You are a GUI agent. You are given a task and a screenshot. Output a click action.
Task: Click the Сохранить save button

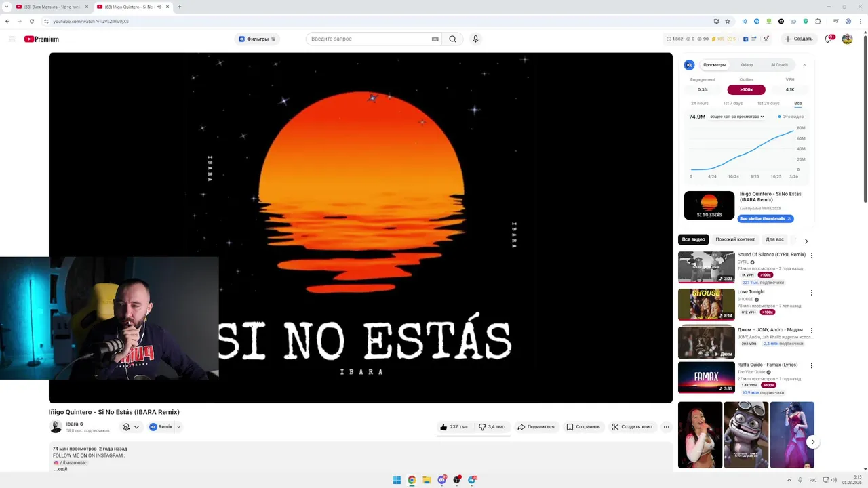pyautogui.click(x=583, y=427)
